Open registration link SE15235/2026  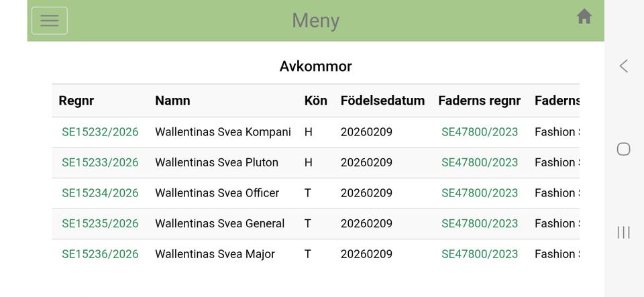coord(100,223)
